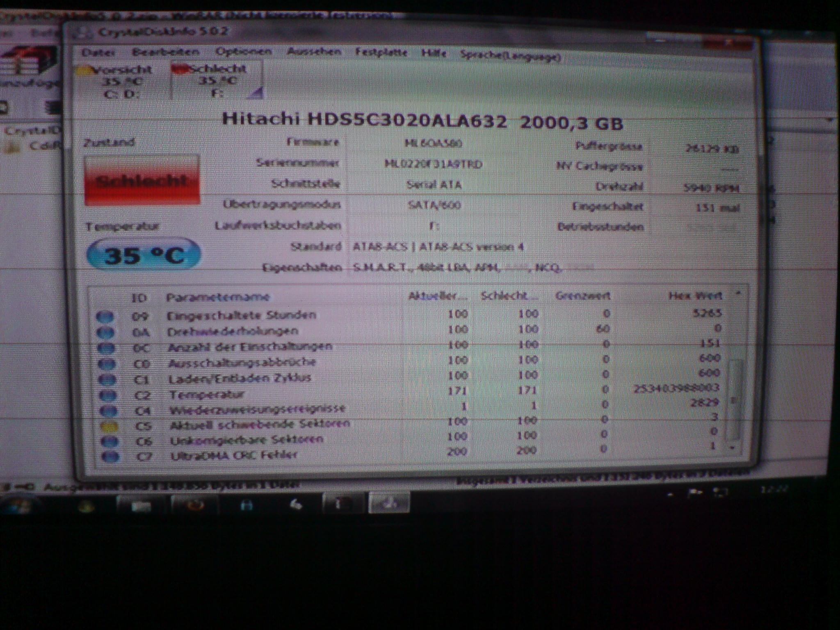Click status icon for UltraDMA CRC Fehler
The image size is (840, 630).
(110, 457)
